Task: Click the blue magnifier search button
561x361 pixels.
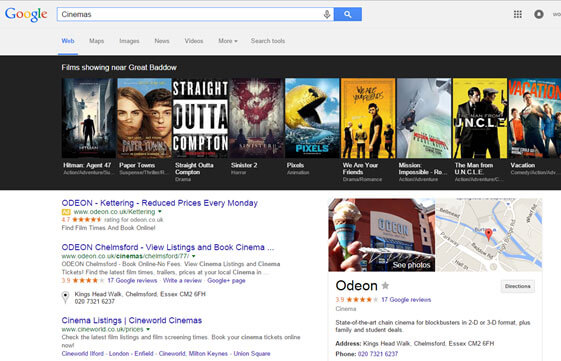Action: tap(348, 14)
